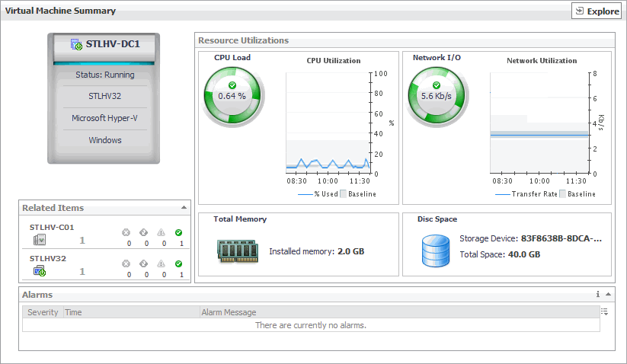
Task: Click the Disc Space database cylinder icon
Action: click(436, 251)
